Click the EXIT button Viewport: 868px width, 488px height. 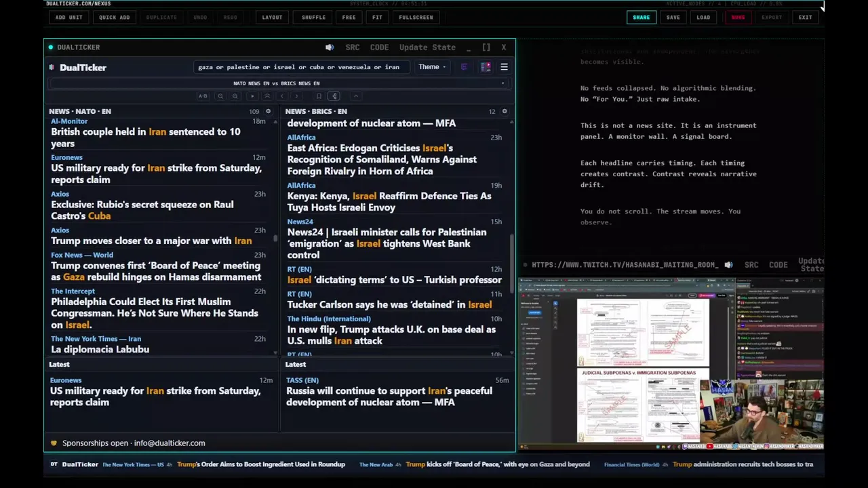[805, 17]
